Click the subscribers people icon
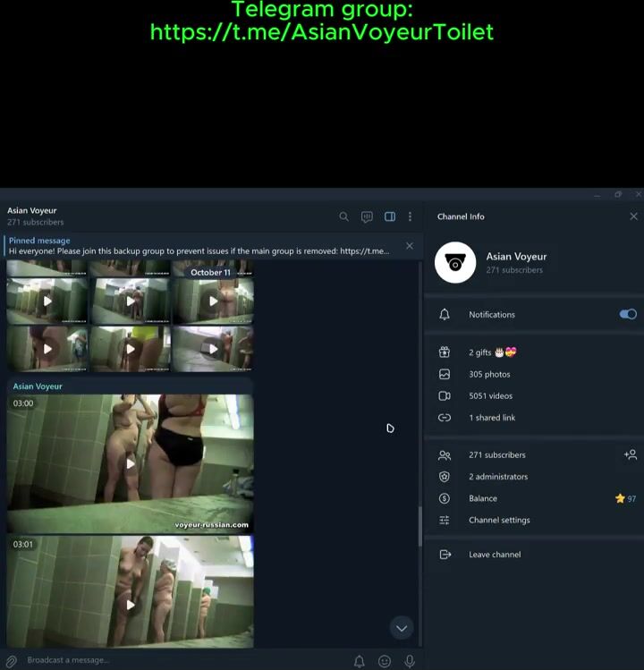644x670 pixels. pyautogui.click(x=445, y=455)
